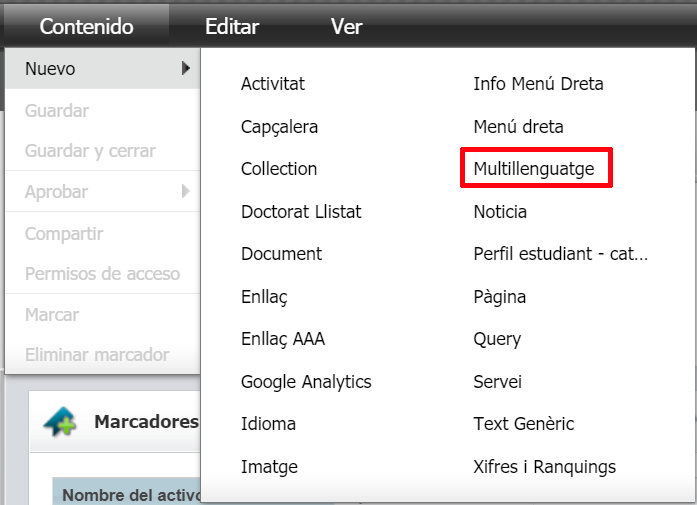Choose Imatge content type

(269, 467)
